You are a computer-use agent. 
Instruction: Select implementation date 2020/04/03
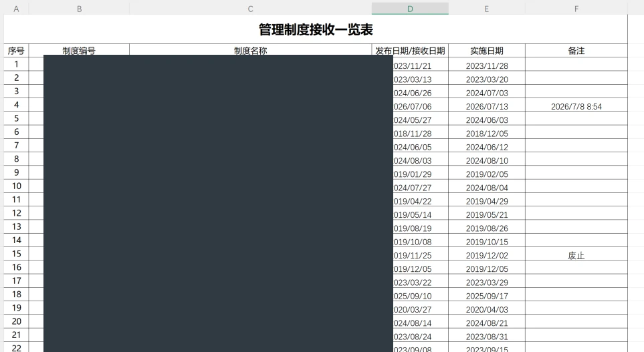487,309
